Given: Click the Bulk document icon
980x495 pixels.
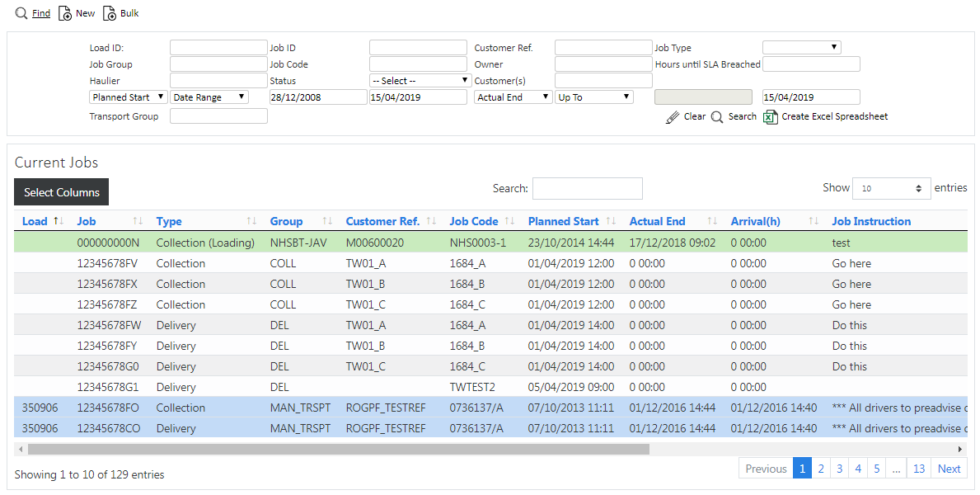Looking at the screenshot, I should (x=110, y=13).
